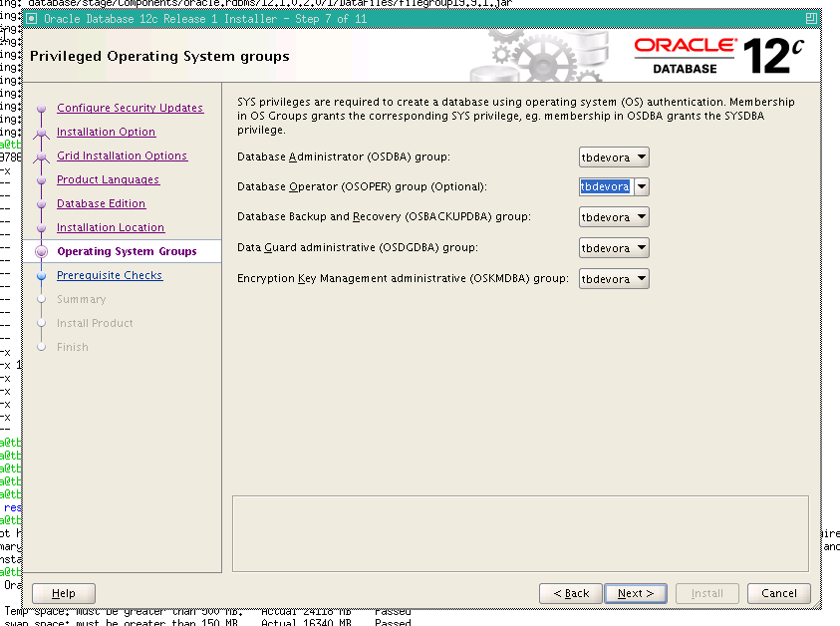The image size is (840, 626).
Task: Open the Help dialog
Action: click(63, 592)
